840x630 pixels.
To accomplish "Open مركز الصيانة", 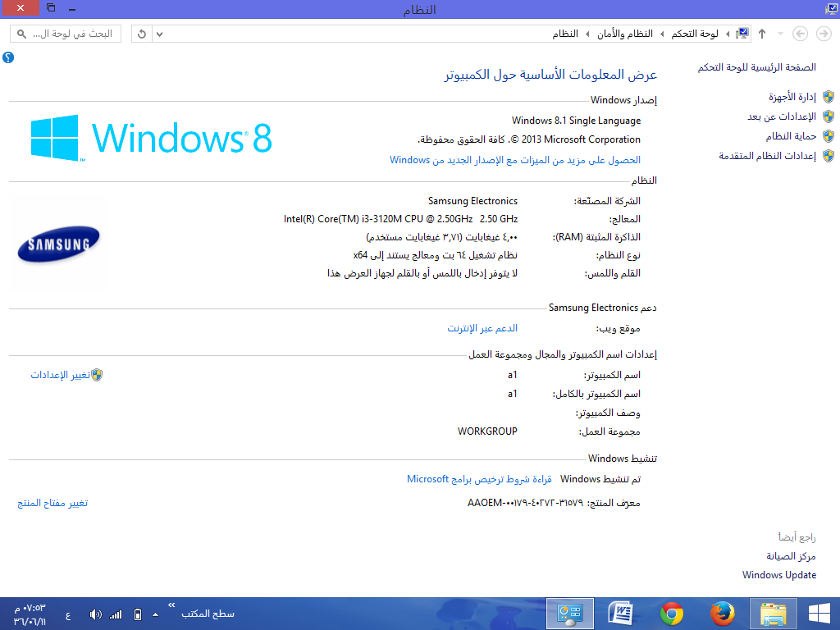I will point(791,557).
